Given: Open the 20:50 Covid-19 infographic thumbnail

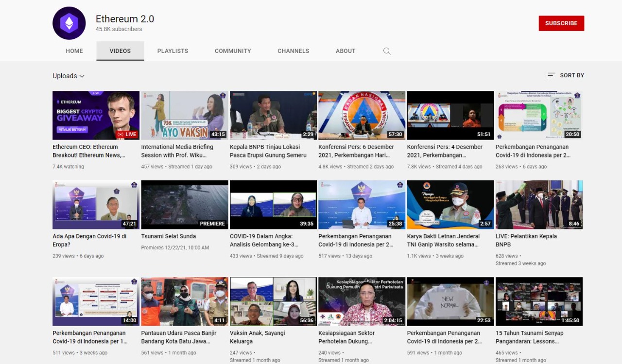Looking at the screenshot, I should 539,115.
